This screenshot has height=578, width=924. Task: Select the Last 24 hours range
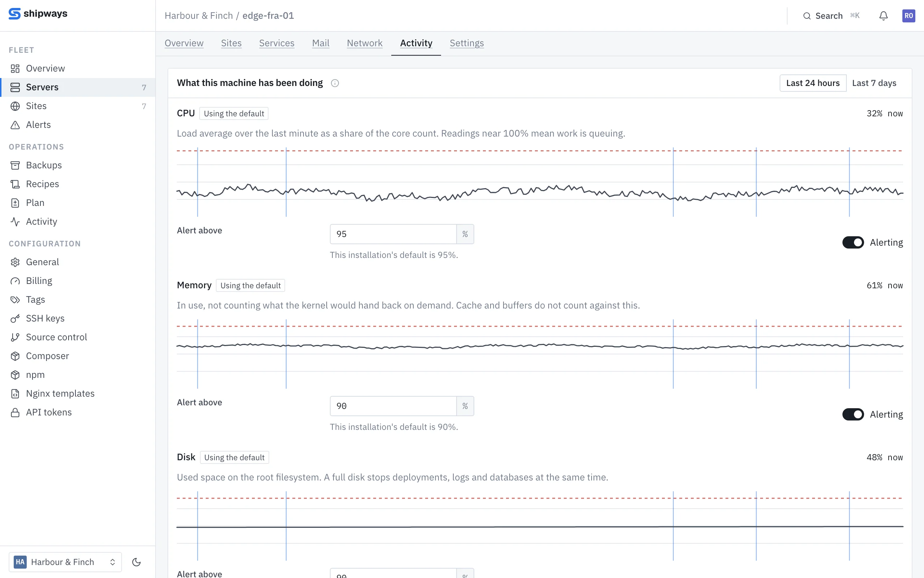[813, 83]
